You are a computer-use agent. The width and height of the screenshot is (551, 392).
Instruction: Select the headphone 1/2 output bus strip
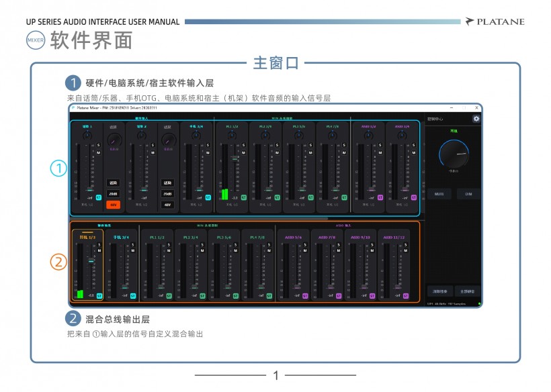pos(88,265)
